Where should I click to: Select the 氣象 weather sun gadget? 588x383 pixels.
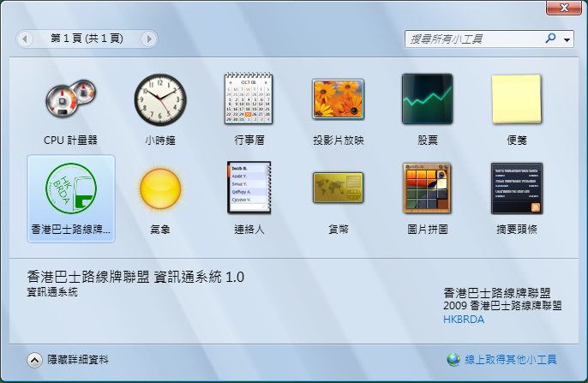coord(160,189)
